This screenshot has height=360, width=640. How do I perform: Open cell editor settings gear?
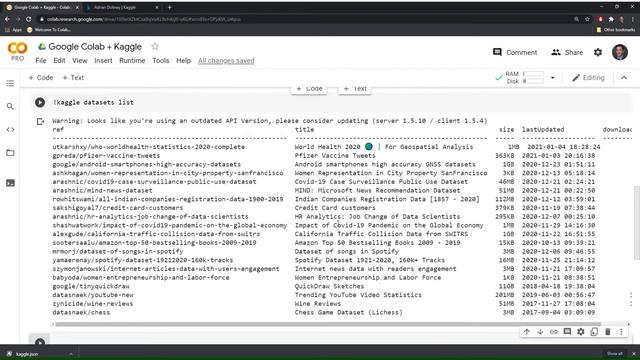coord(580,332)
